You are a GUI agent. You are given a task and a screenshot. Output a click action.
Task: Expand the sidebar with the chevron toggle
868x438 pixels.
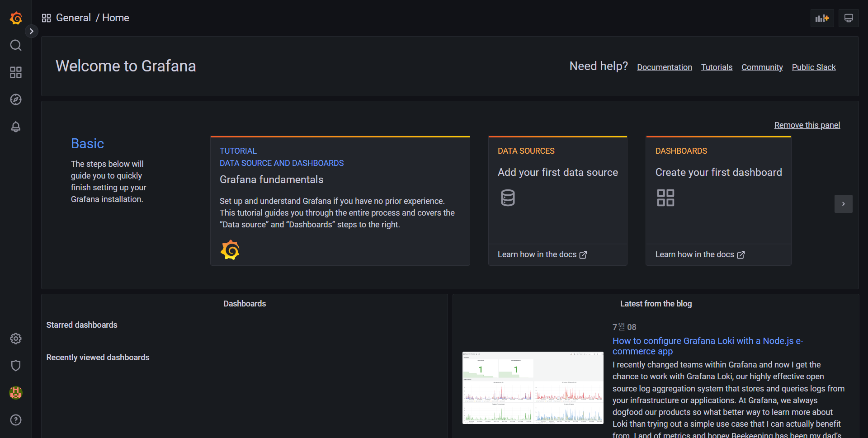31,31
